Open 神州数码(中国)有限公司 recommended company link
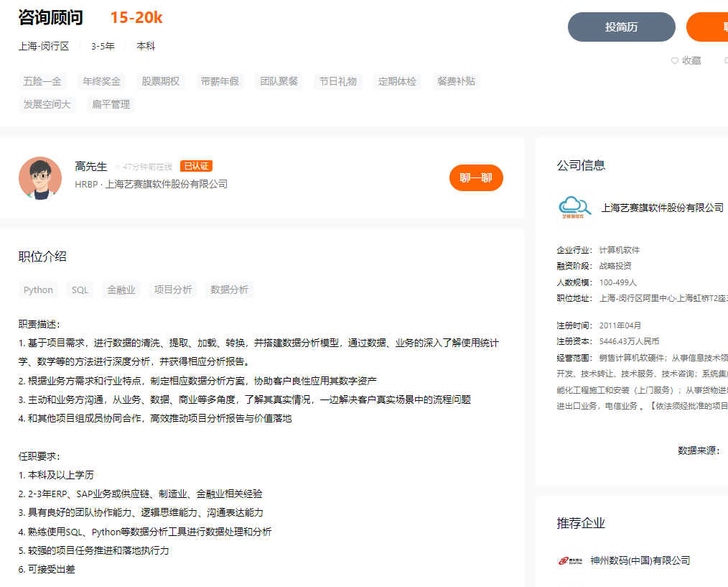This screenshot has height=587, width=728. click(x=640, y=560)
